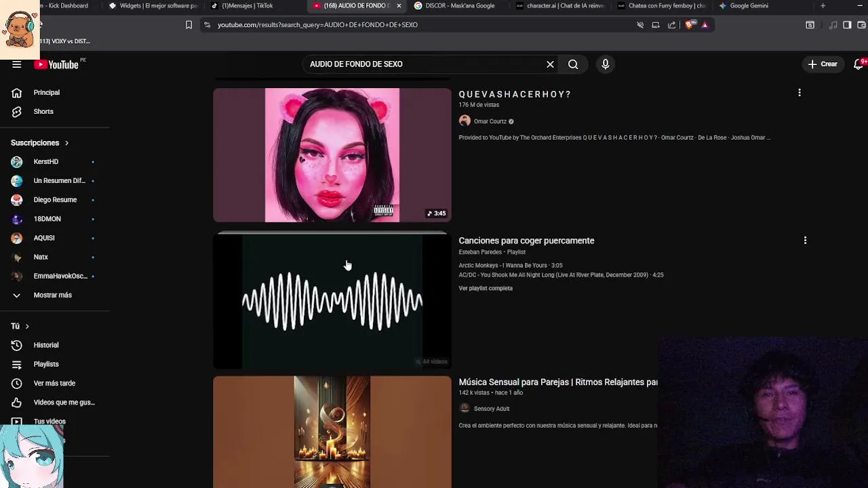Screen dimensions: 868x488
Task: Close the active YouTube tab
Action: coord(399,5)
